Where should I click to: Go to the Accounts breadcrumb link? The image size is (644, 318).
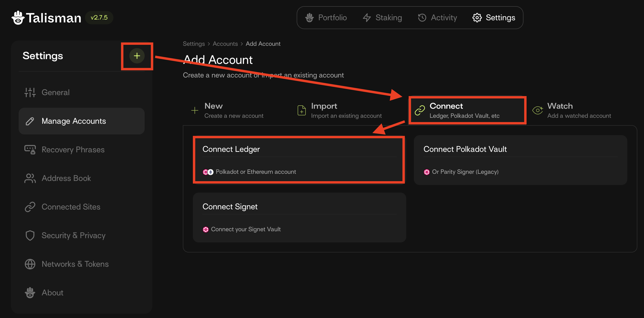[x=225, y=44]
